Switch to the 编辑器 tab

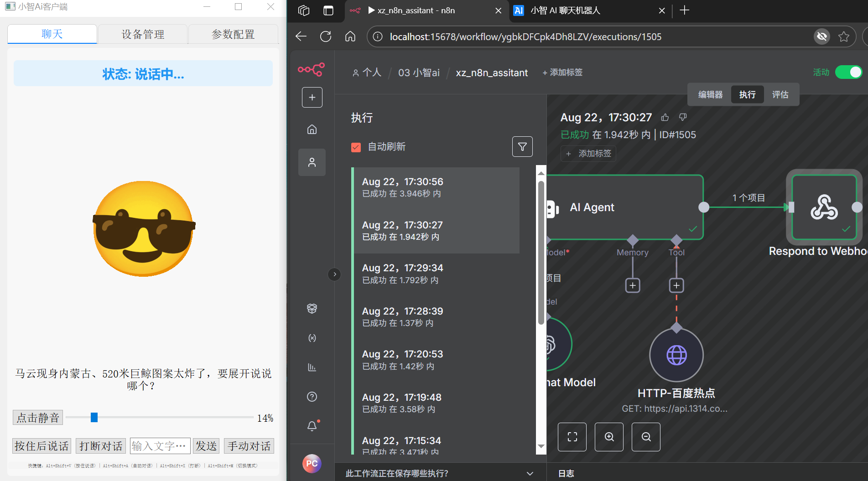(710, 94)
